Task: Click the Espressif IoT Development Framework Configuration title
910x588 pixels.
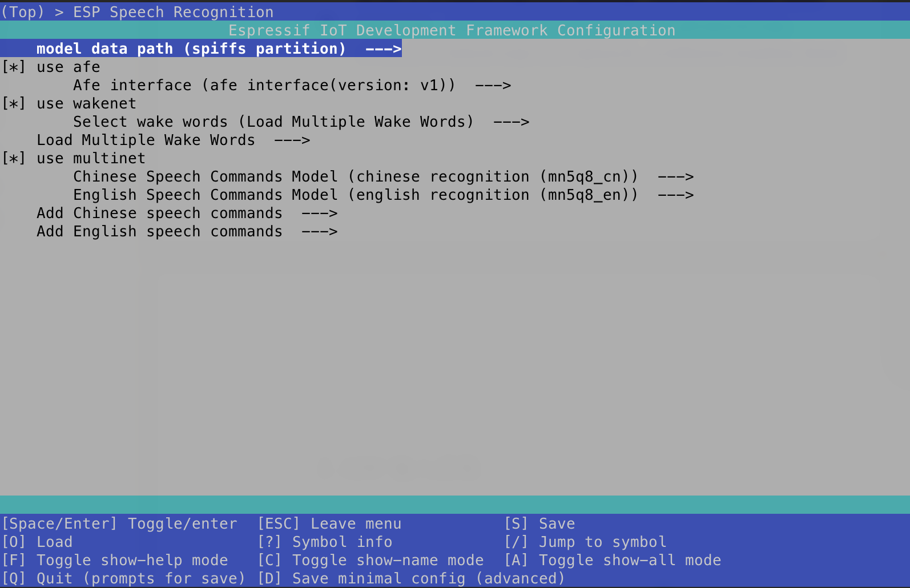Action: click(x=452, y=30)
